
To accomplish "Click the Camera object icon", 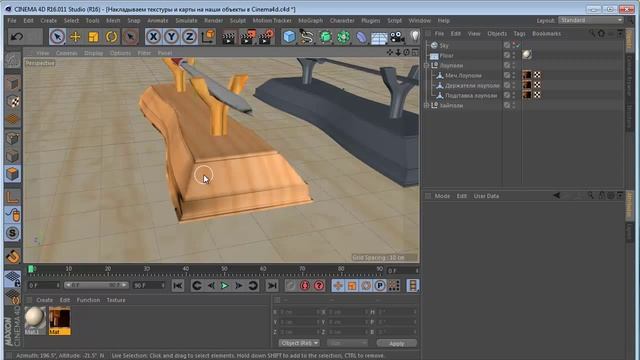I will click(x=397, y=37).
